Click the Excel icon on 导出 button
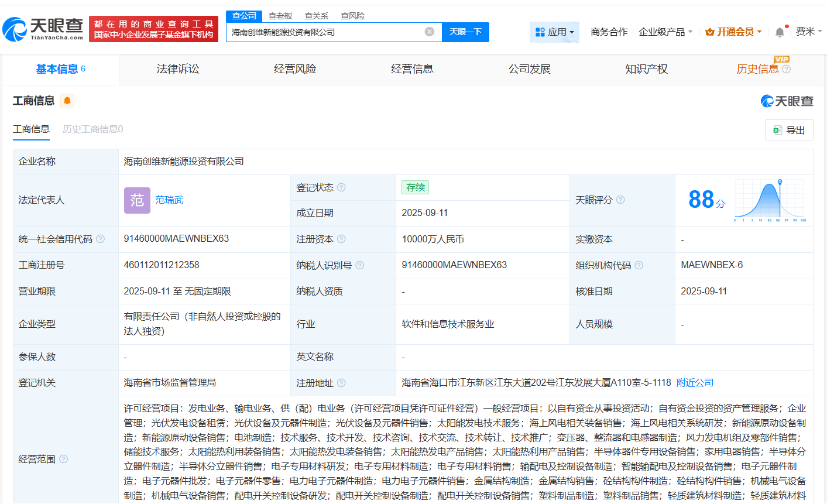Image resolution: width=827 pixels, height=504 pixels. pyautogui.click(x=778, y=130)
